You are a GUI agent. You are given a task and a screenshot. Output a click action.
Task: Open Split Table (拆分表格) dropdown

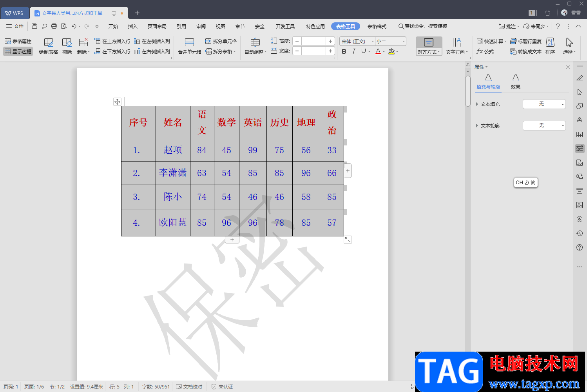[221, 51]
